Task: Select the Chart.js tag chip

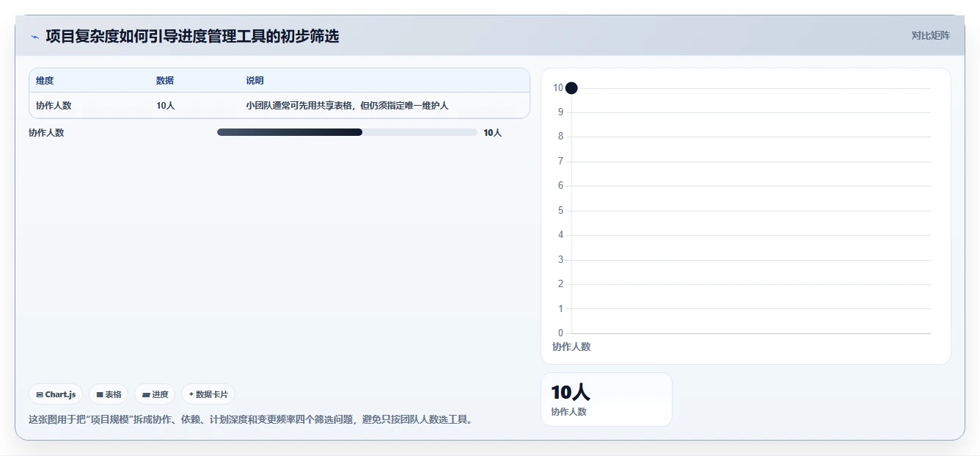Action: [56, 394]
